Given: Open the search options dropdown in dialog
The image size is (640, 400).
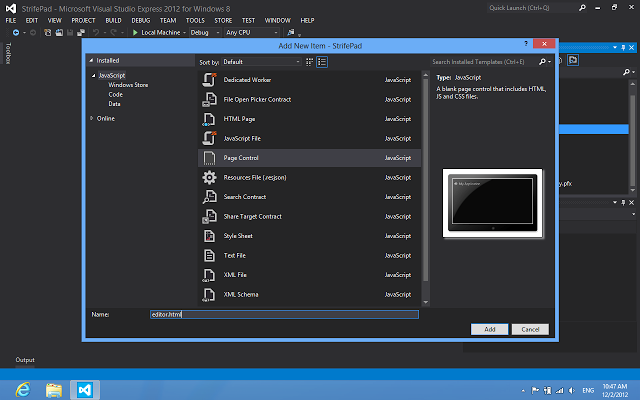Looking at the screenshot, I should 549,62.
